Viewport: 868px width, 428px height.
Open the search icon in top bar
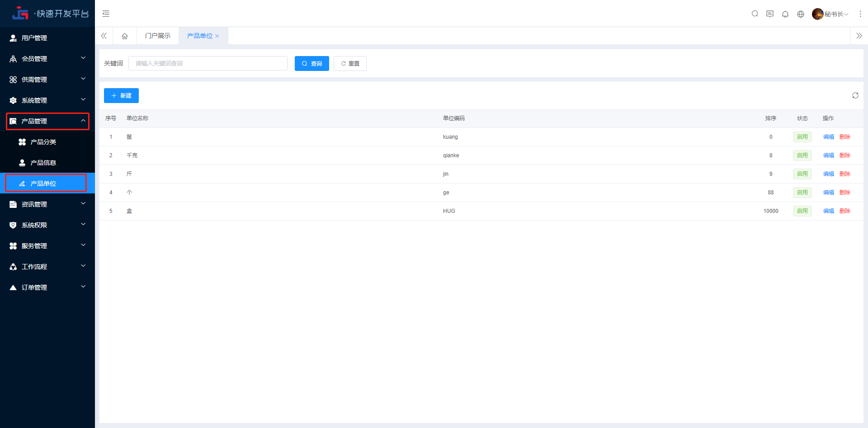point(755,14)
